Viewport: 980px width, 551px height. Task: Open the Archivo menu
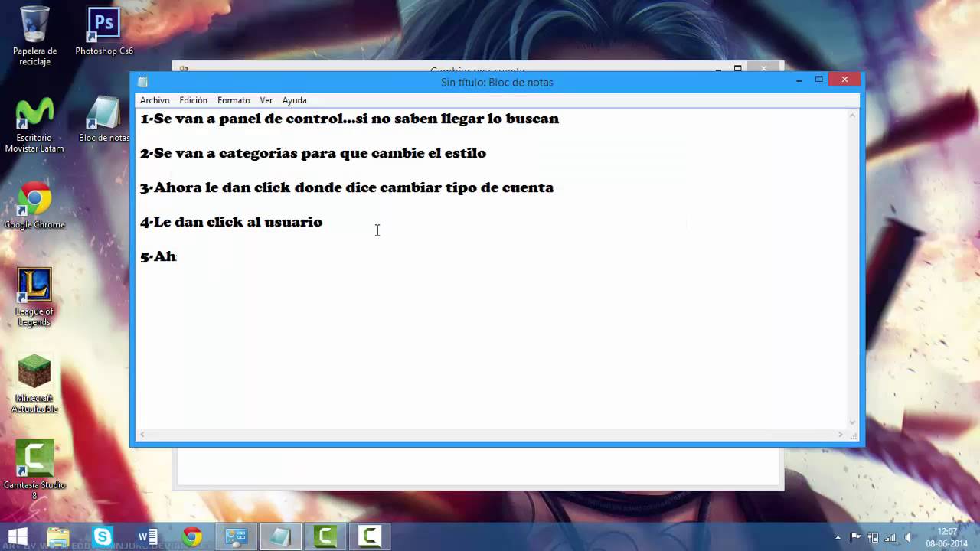155,100
